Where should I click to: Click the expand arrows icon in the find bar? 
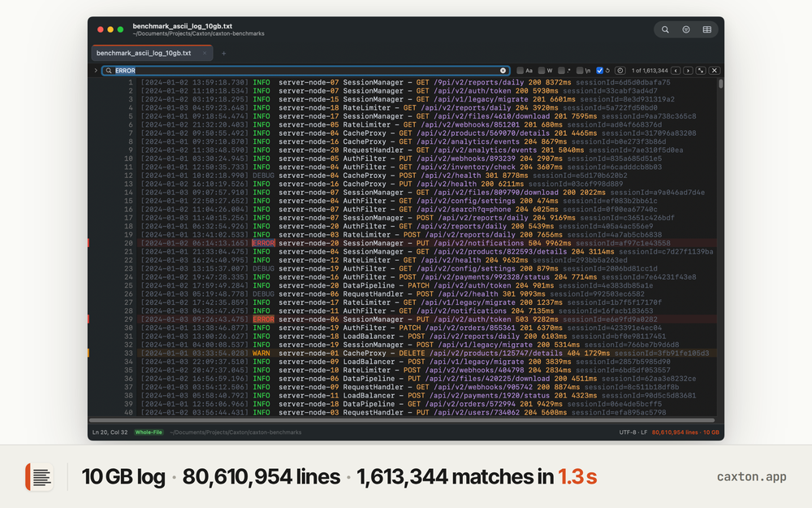coord(701,71)
